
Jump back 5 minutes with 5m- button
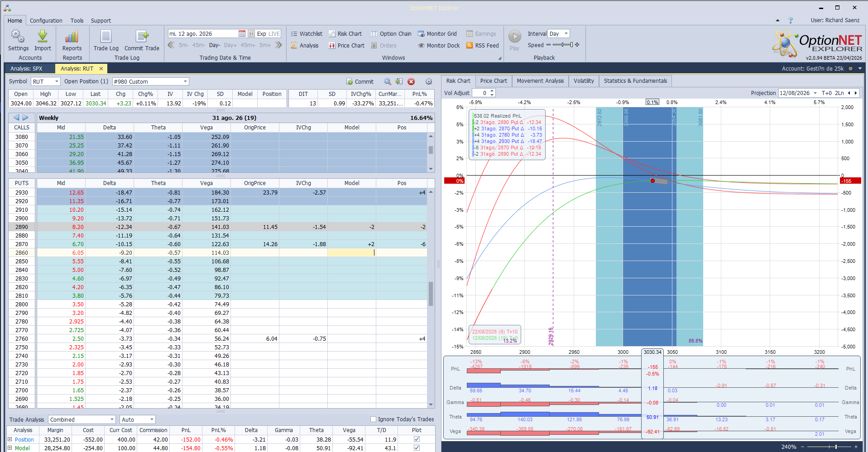pyautogui.click(x=183, y=45)
